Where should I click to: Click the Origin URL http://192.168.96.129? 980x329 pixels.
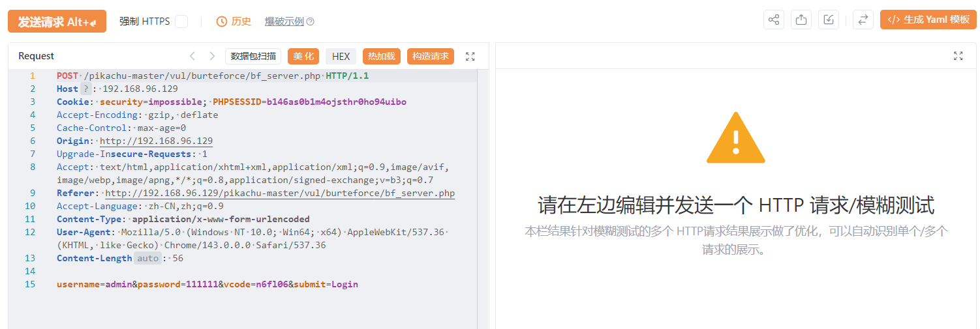(156, 141)
